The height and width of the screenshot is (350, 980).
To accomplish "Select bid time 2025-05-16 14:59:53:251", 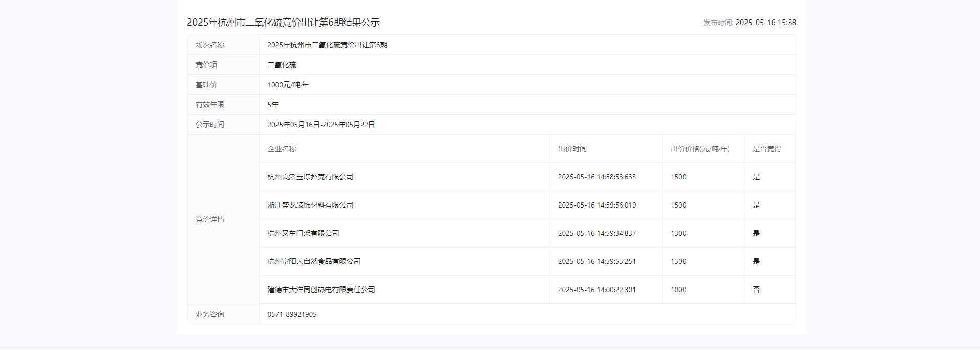I will tap(597, 261).
